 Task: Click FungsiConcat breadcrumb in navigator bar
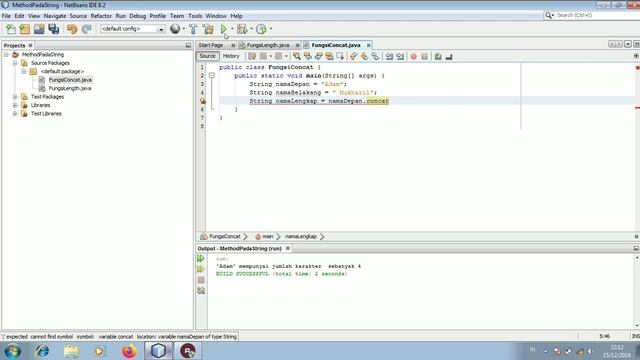224,236
